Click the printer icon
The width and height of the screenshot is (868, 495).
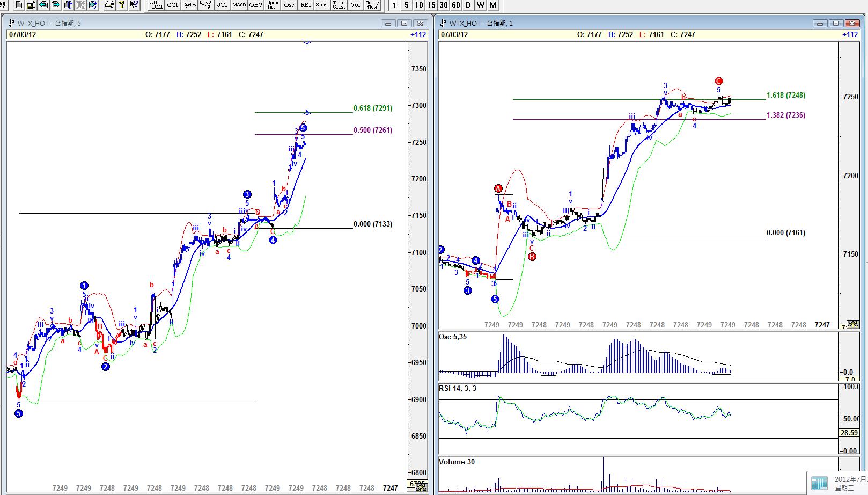(109, 4)
